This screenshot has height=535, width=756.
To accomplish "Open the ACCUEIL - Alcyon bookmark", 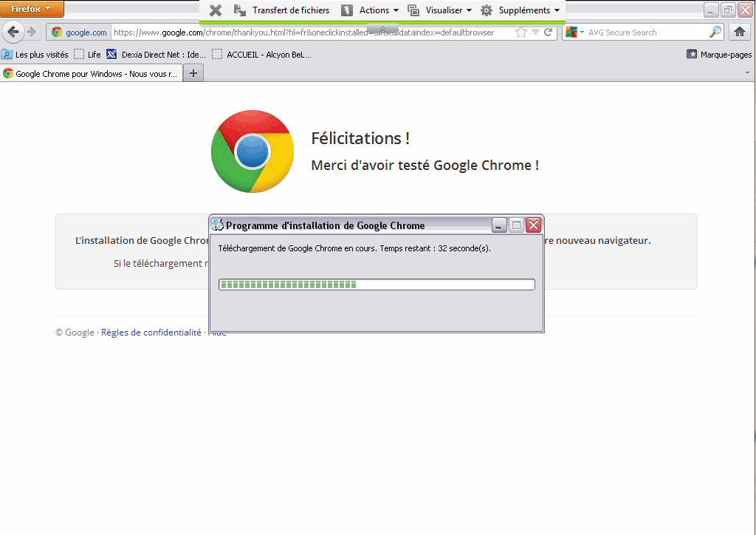I will tap(262, 55).
